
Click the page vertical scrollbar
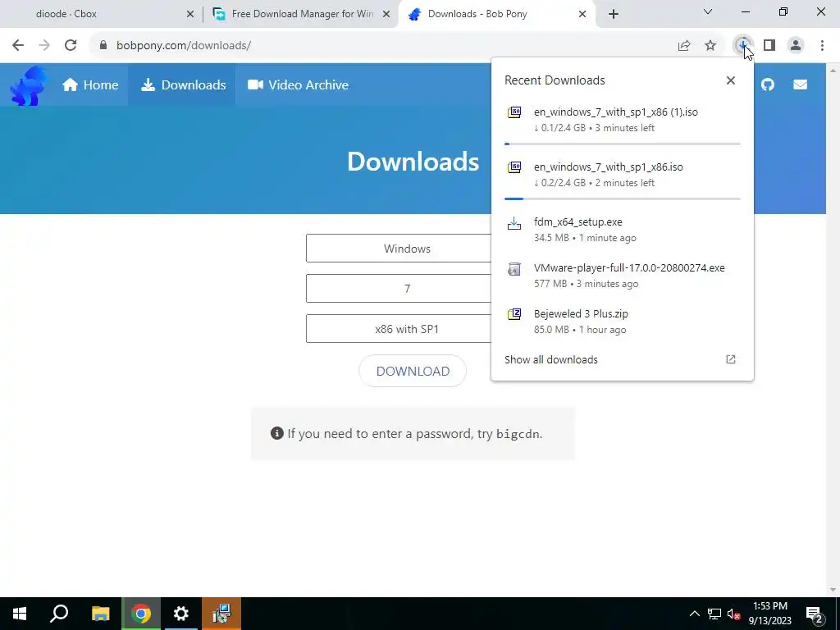click(833, 330)
